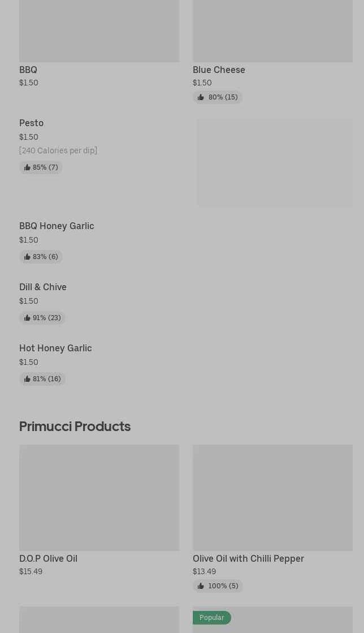364x633 pixels.
Task: Click BBQ Honey Garlic's thumbs-up rating icon
Action: point(27,257)
